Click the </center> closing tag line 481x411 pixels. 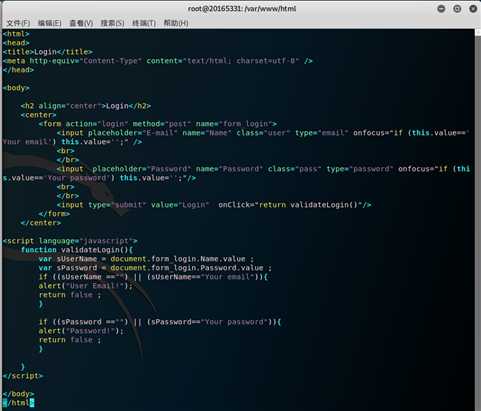click(41, 223)
